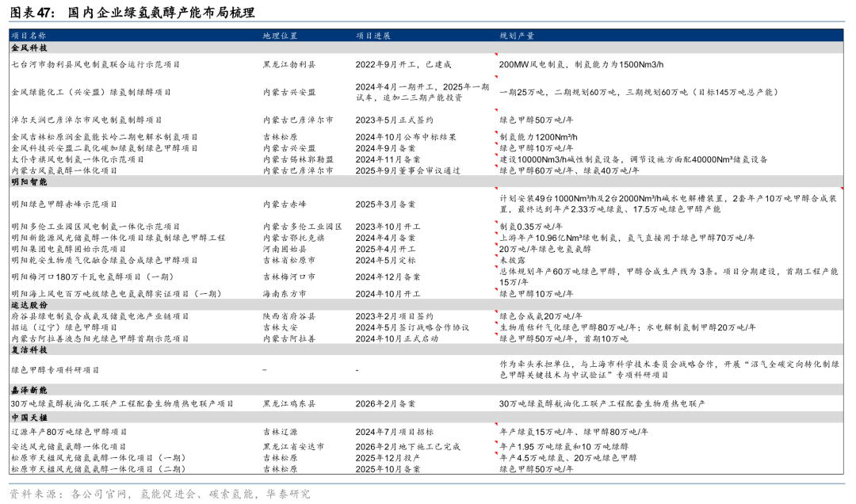Click the '中国天楹' group row
Viewport: 856px width, 504px height.
(x=426, y=418)
